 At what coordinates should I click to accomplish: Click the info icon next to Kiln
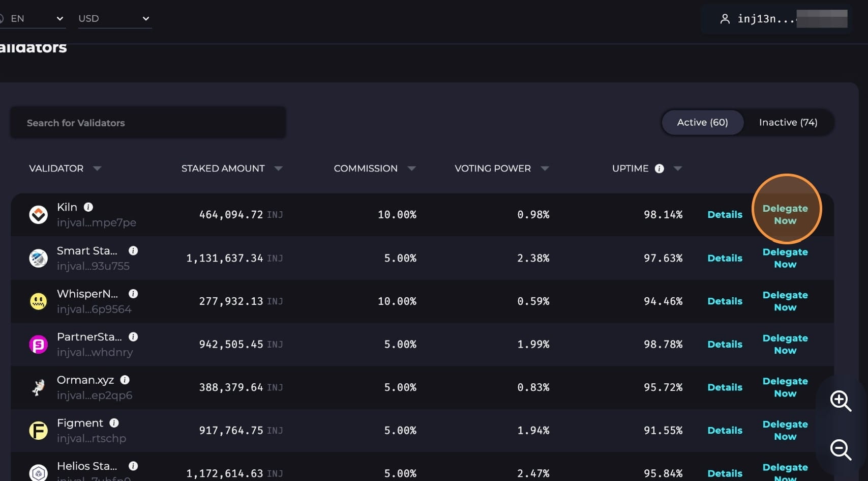88,207
